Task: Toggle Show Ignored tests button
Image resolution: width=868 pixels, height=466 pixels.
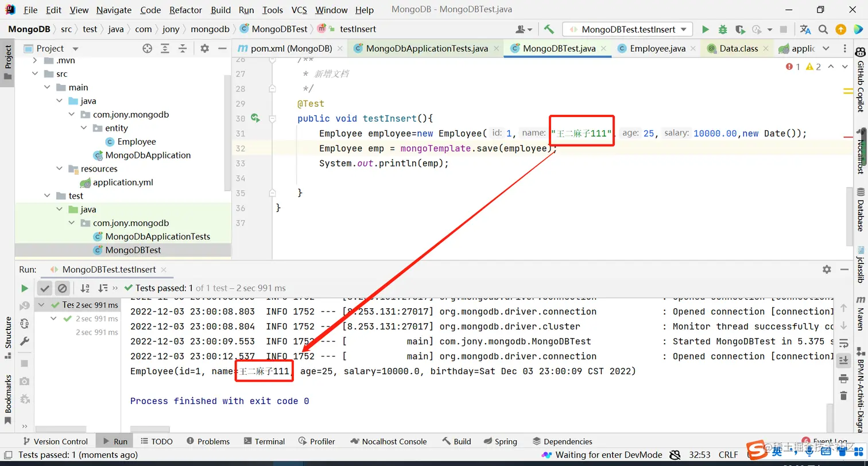Action: (63, 288)
